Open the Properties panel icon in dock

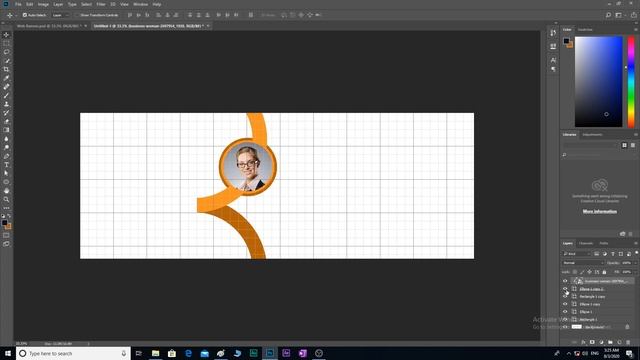[x=553, y=47]
